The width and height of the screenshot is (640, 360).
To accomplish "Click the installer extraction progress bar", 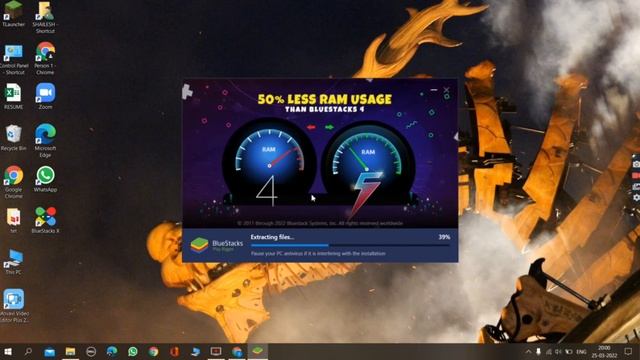I will click(x=350, y=245).
